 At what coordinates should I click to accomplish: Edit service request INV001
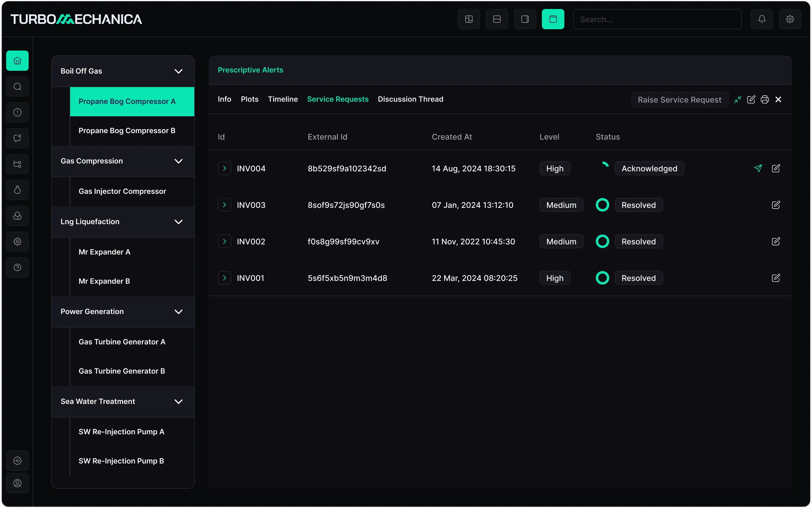pos(776,278)
